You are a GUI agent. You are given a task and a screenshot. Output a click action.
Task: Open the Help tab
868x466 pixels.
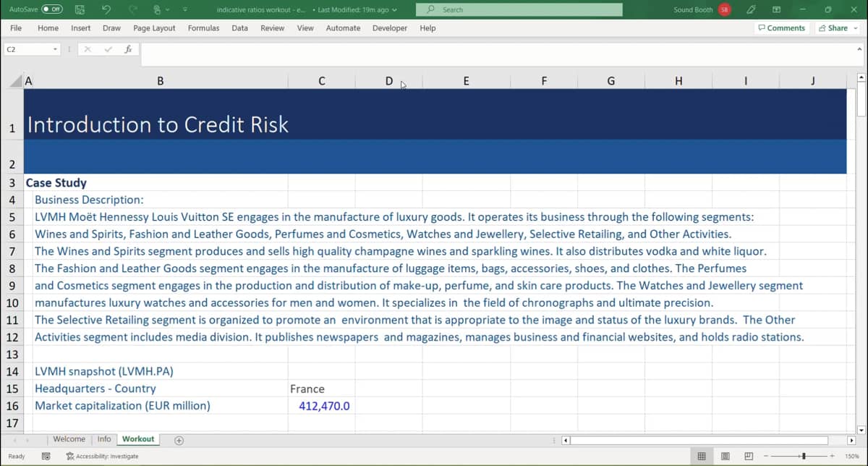point(427,28)
